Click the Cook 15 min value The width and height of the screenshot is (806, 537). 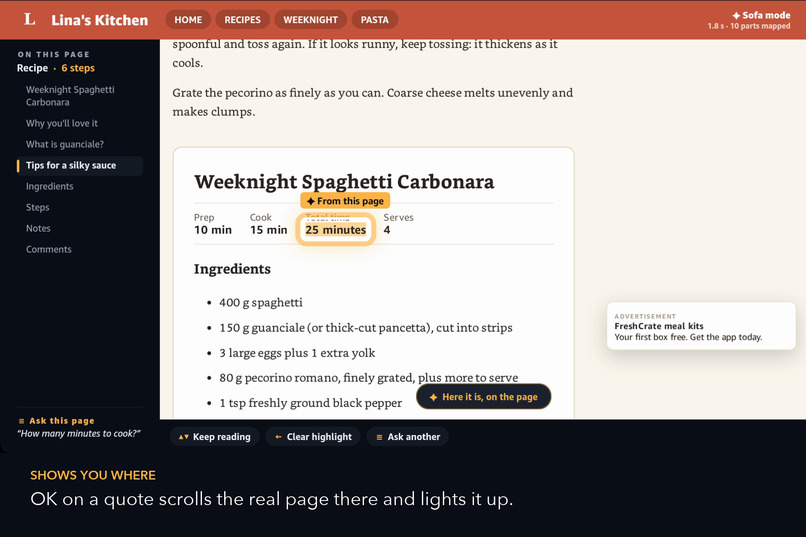[x=268, y=230]
